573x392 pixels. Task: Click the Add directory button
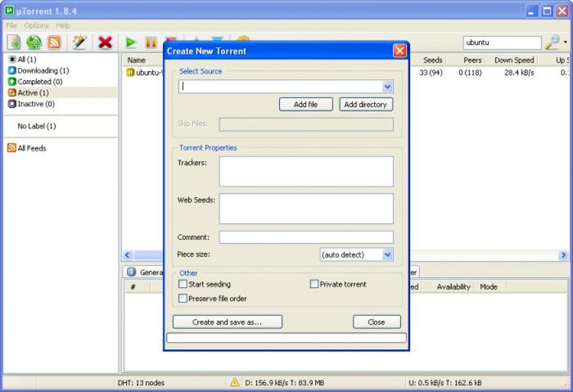click(x=366, y=104)
